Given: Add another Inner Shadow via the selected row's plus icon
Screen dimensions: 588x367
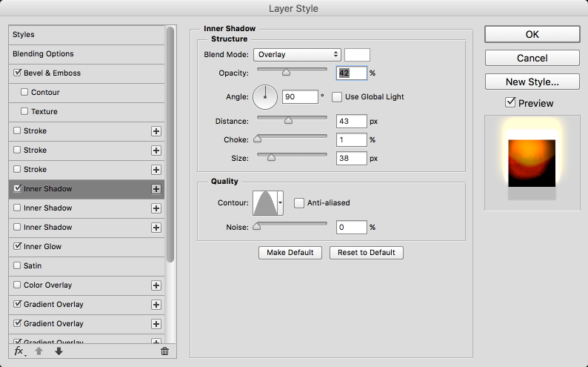Looking at the screenshot, I should (156, 189).
